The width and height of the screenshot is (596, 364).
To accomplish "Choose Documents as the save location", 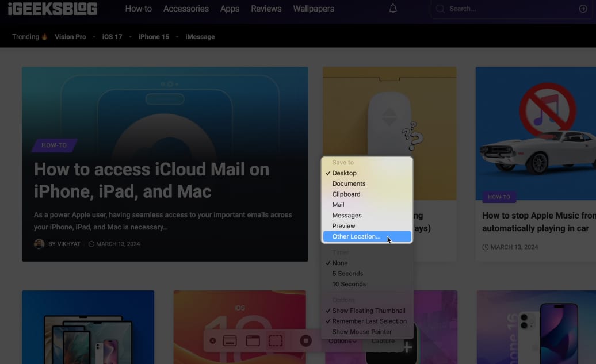I will pos(367,183).
